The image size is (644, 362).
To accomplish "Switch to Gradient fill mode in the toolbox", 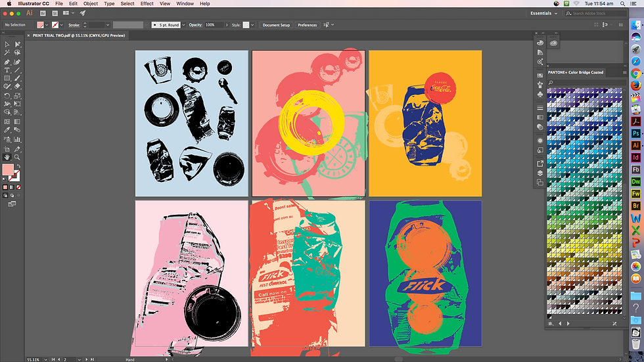I will point(12,187).
